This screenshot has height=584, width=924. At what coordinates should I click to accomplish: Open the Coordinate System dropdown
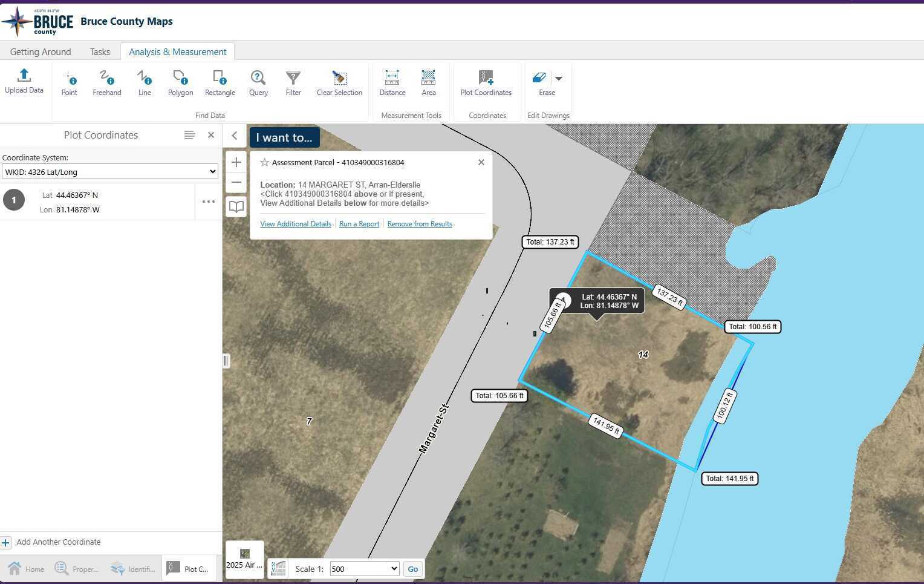[109, 171]
